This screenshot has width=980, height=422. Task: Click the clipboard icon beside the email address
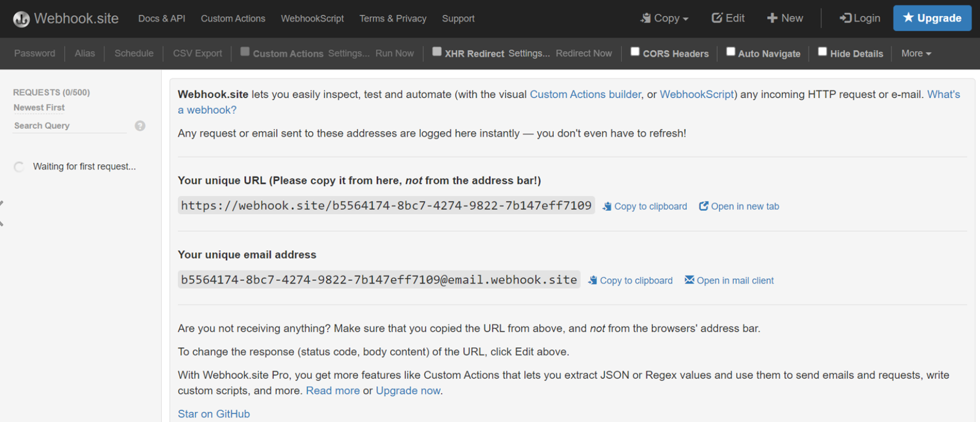pos(593,280)
